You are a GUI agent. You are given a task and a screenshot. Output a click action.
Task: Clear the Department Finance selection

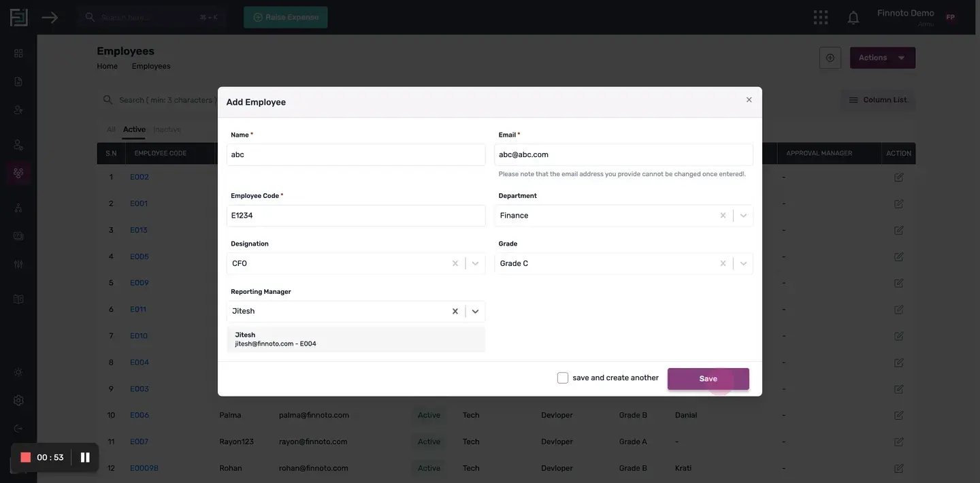click(723, 216)
